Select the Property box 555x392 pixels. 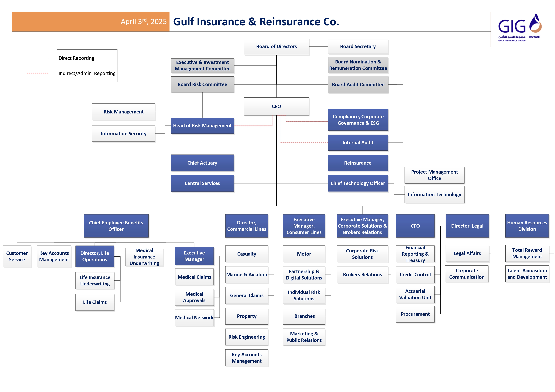(247, 316)
